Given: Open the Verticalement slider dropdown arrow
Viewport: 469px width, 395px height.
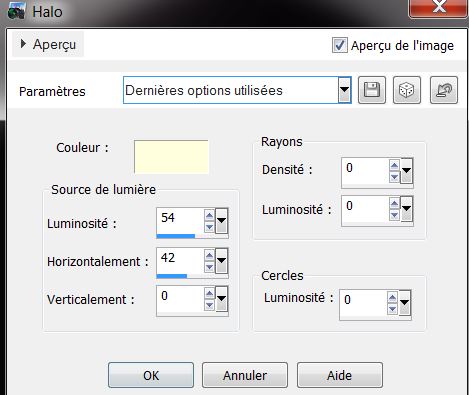Looking at the screenshot, I should click(x=222, y=299).
